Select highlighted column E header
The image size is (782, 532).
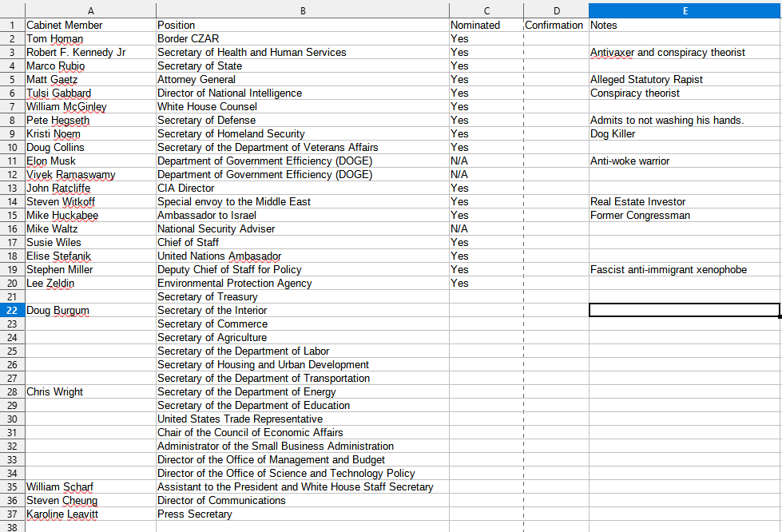pos(685,11)
